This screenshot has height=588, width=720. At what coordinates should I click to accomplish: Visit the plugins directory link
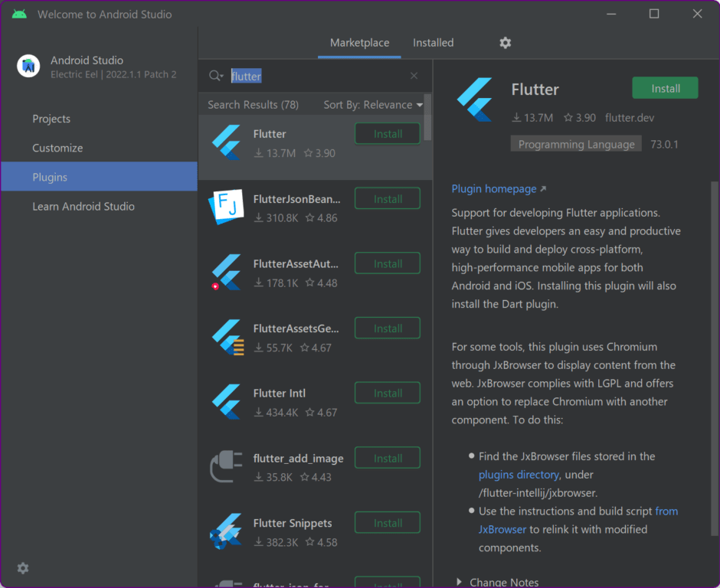tap(519, 474)
